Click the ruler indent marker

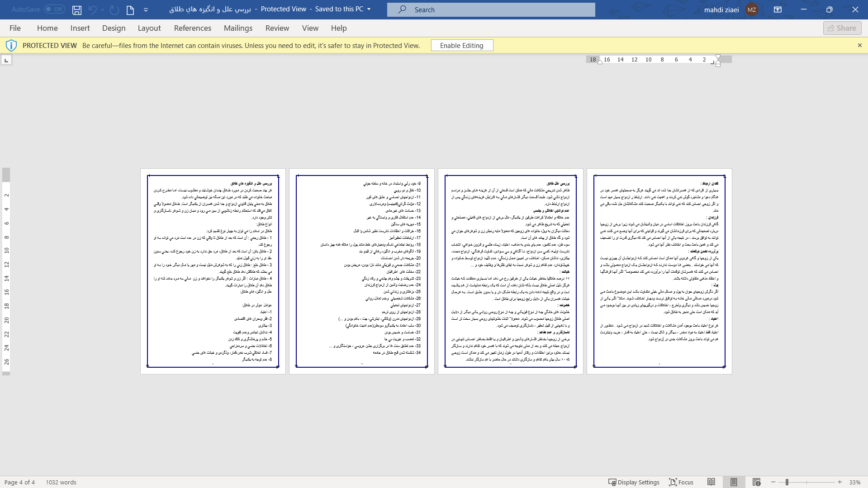point(718,60)
